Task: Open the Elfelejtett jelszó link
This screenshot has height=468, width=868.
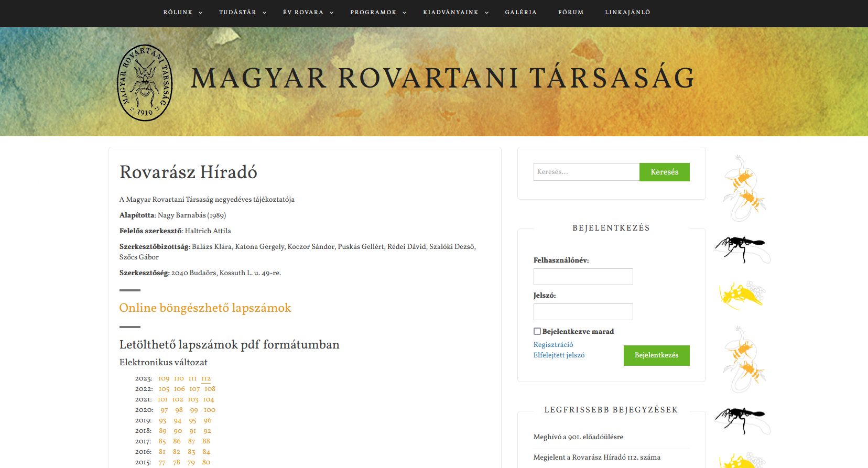Action: coord(559,355)
